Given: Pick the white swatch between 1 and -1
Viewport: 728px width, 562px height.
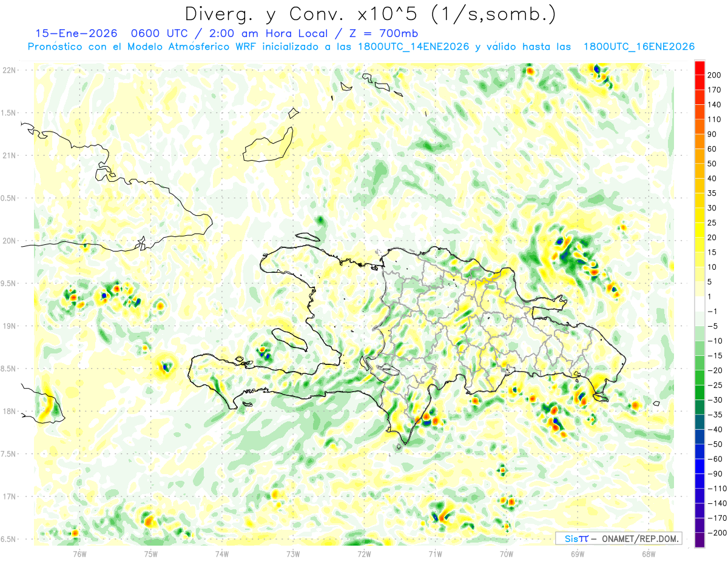Looking at the screenshot, I should pos(699,304).
